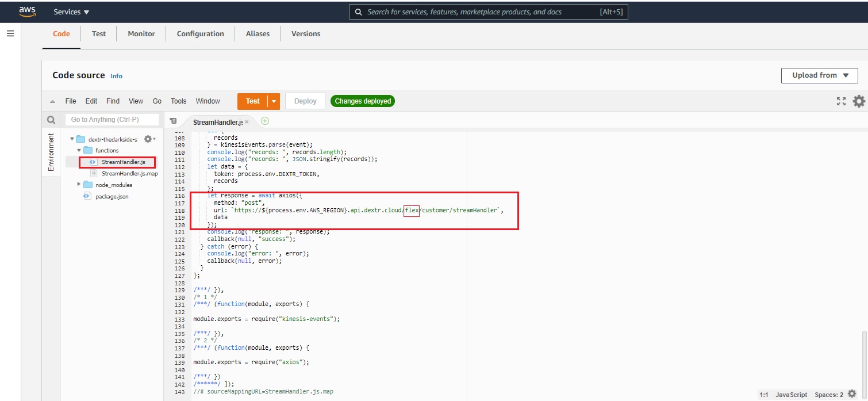
Task: Open the Window menu
Action: (x=208, y=101)
